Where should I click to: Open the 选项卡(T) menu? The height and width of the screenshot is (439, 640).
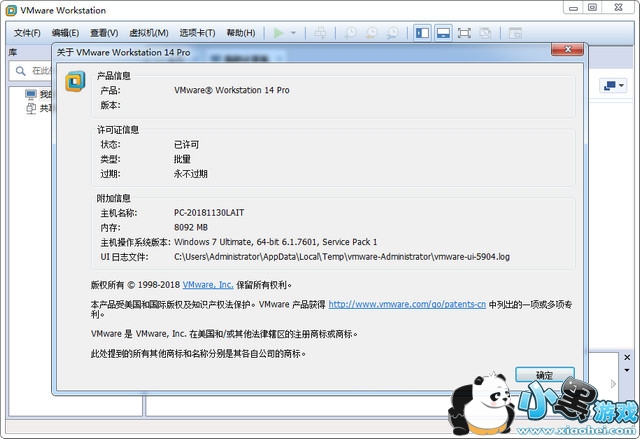point(198,33)
